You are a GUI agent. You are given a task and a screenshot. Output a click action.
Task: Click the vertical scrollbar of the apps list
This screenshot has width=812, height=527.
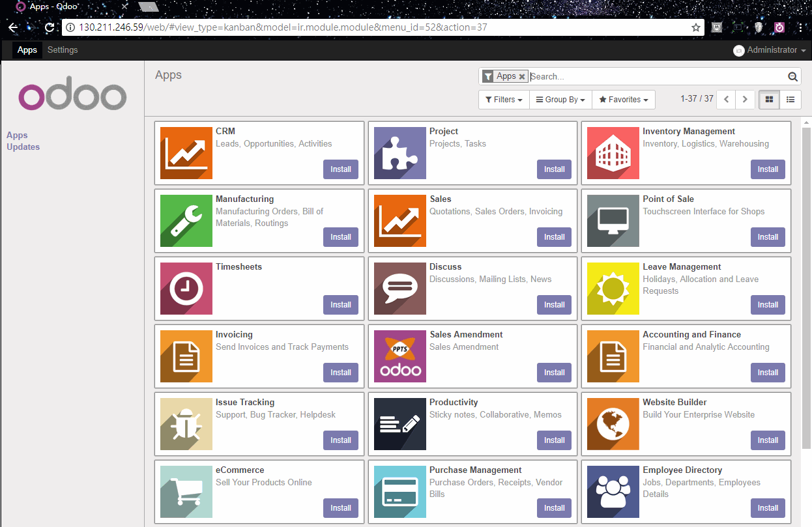[x=806, y=287]
